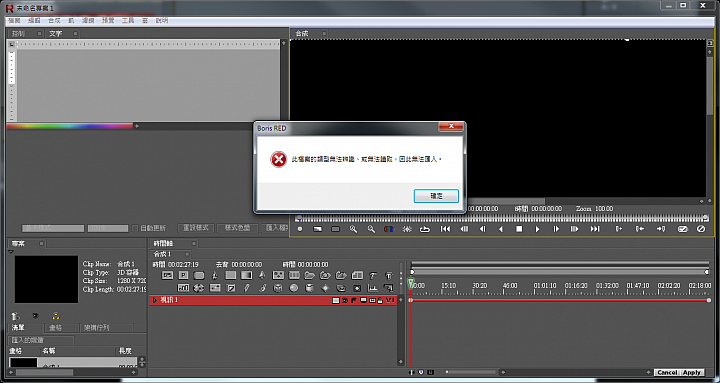The height and width of the screenshot is (383, 720).
Task: Expand the 視訊 1 track triangle
Action: click(155, 300)
